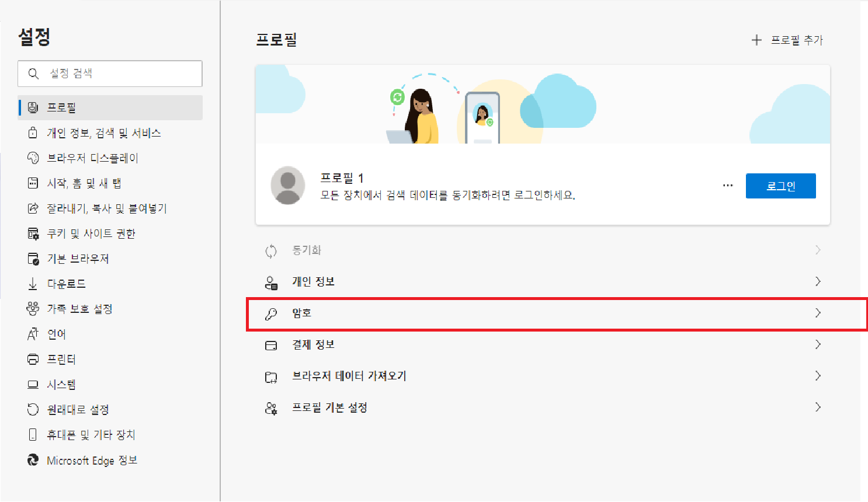Open 쿠키 및 사이트 권한 settings
This screenshot has width=868, height=502.
click(x=91, y=233)
